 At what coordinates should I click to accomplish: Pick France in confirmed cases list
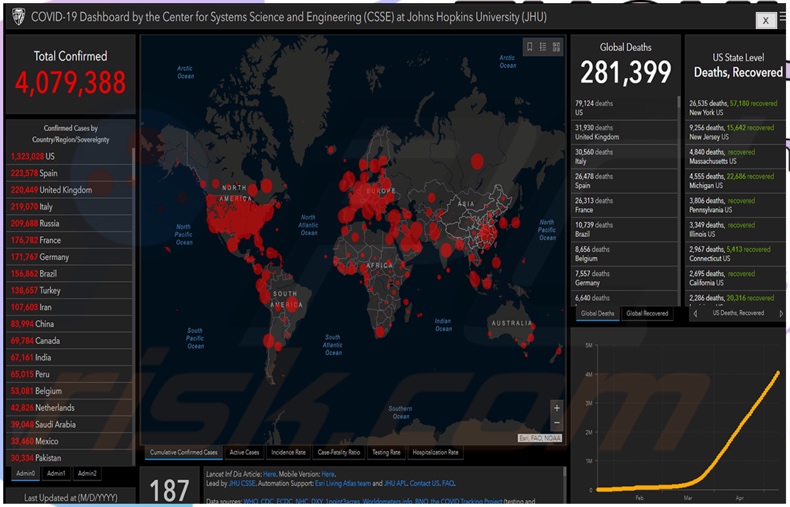point(70,240)
